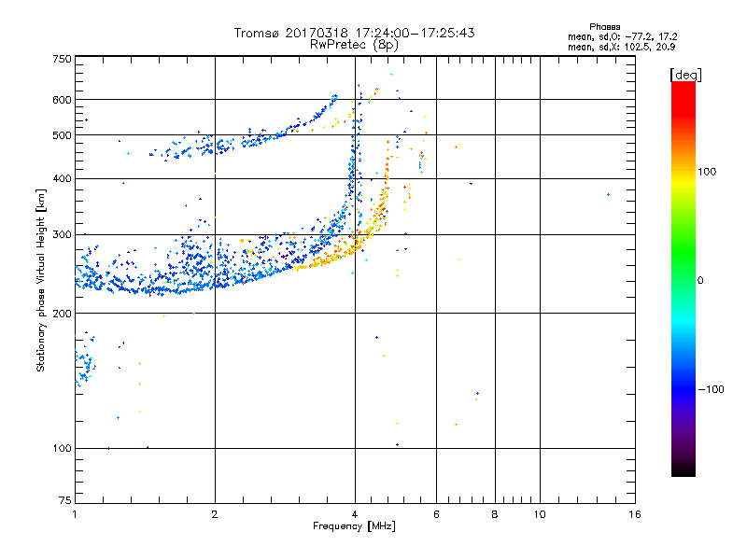Click the 'Stationary phase Virtual Height [km]' axis label
The height and width of the screenshot is (560, 747).
click(40, 281)
